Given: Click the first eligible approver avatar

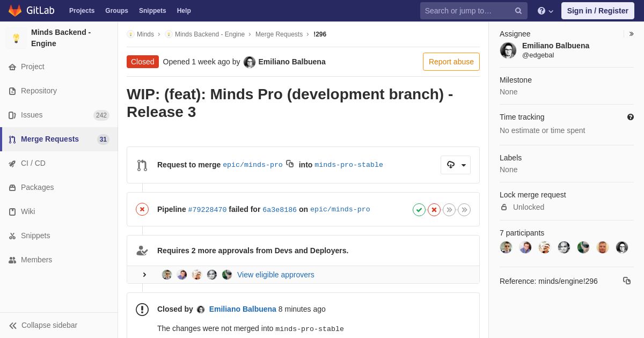Looking at the screenshot, I should pos(167,275).
